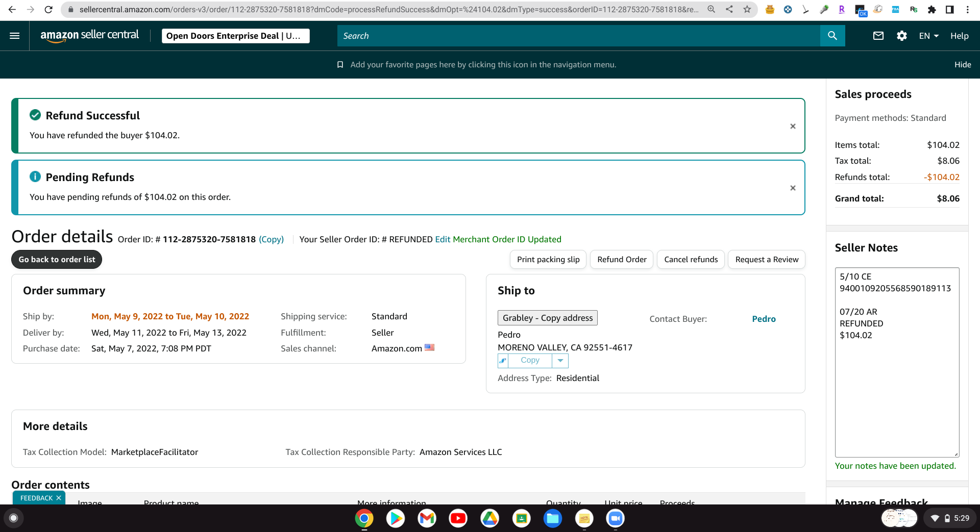Click the search magnifier button
Image resolution: width=980 pixels, height=532 pixels.
coord(832,36)
